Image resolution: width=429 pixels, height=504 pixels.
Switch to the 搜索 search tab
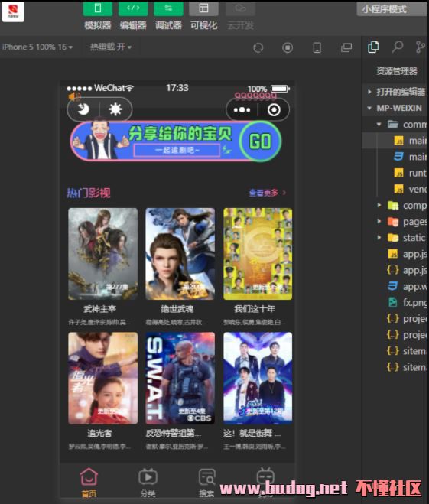pyautogui.click(x=206, y=482)
